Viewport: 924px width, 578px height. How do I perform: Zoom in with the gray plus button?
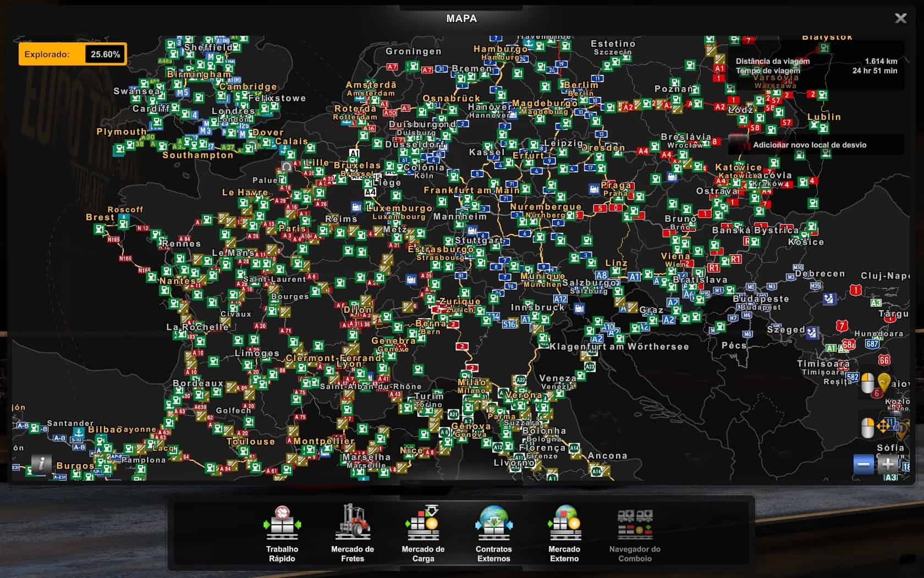click(x=887, y=464)
